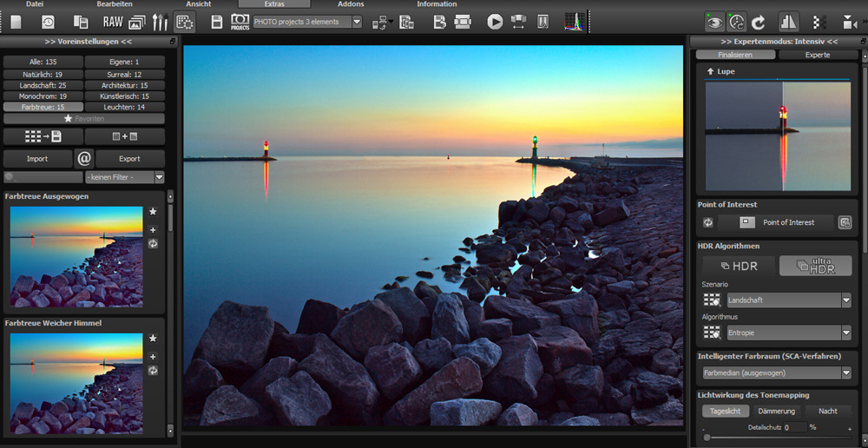Click the save disk icon
The image size is (868, 448).
(217, 22)
